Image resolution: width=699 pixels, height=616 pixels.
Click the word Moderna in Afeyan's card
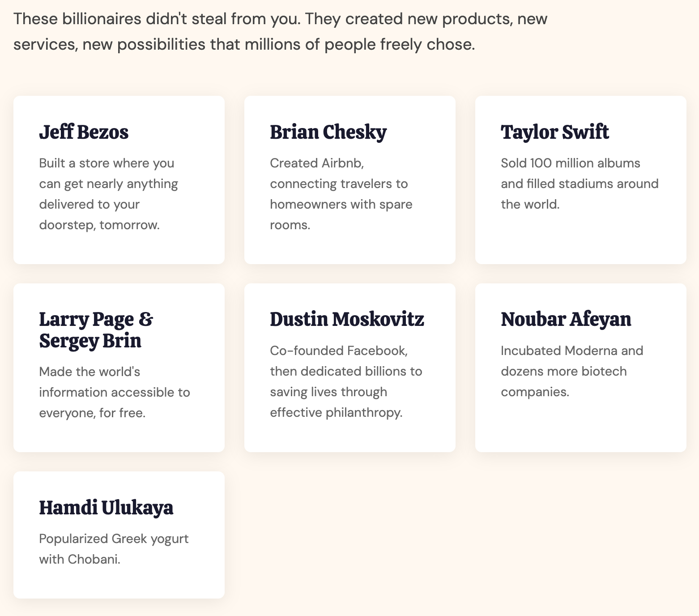click(x=591, y=351)
